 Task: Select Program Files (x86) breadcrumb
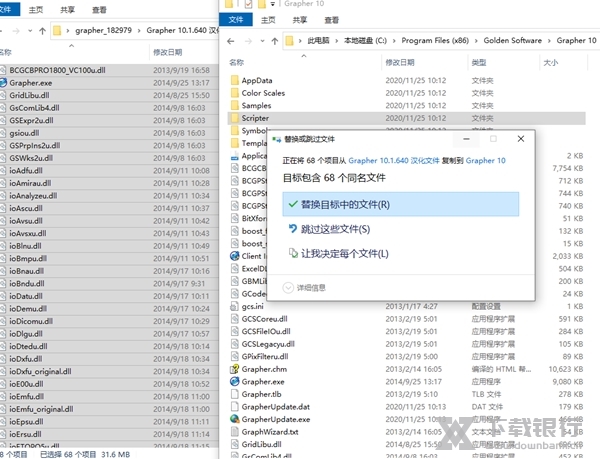pos(435,41)
